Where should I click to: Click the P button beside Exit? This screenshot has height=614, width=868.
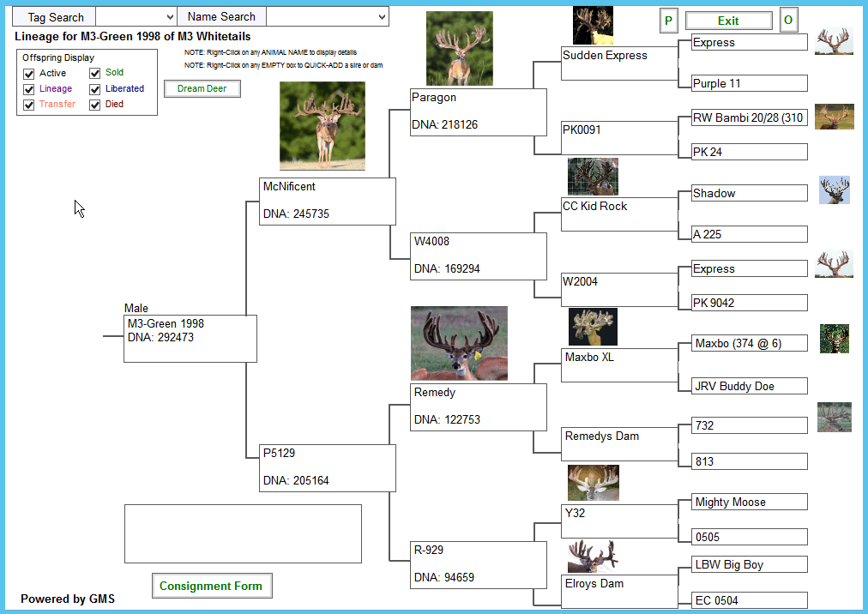coord(669,21)
